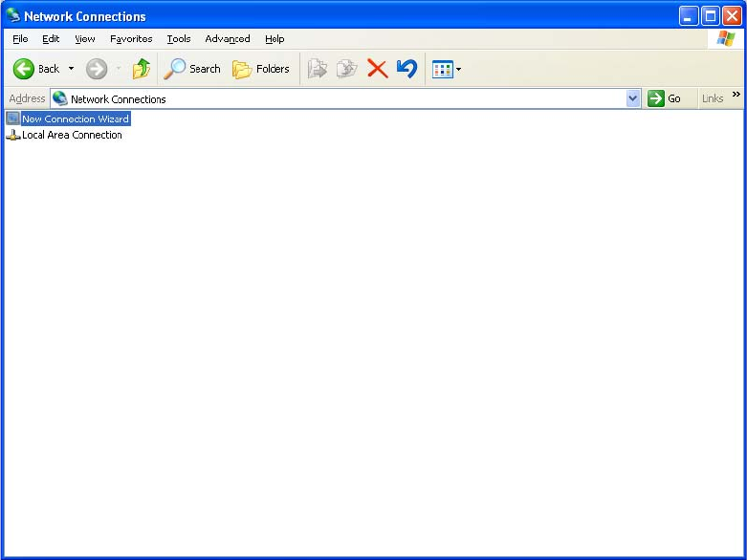Click the green Go button

[x=664, y=98]
